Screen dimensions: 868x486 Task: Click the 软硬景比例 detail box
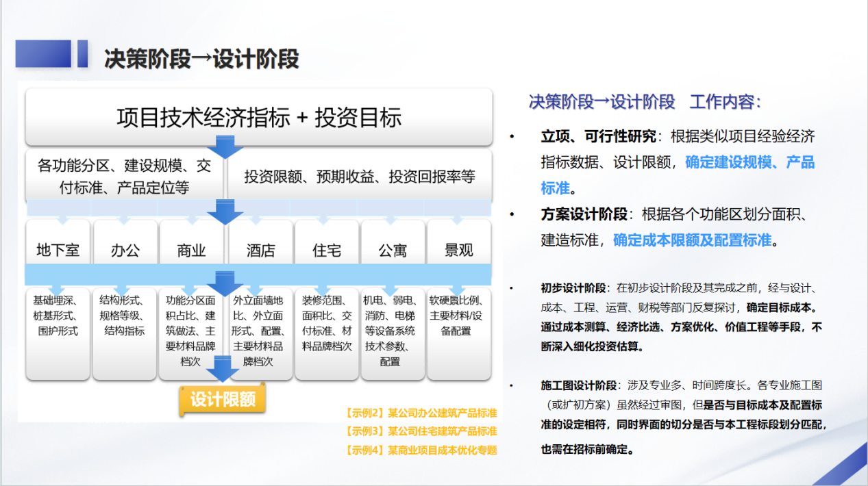(459, 333)
